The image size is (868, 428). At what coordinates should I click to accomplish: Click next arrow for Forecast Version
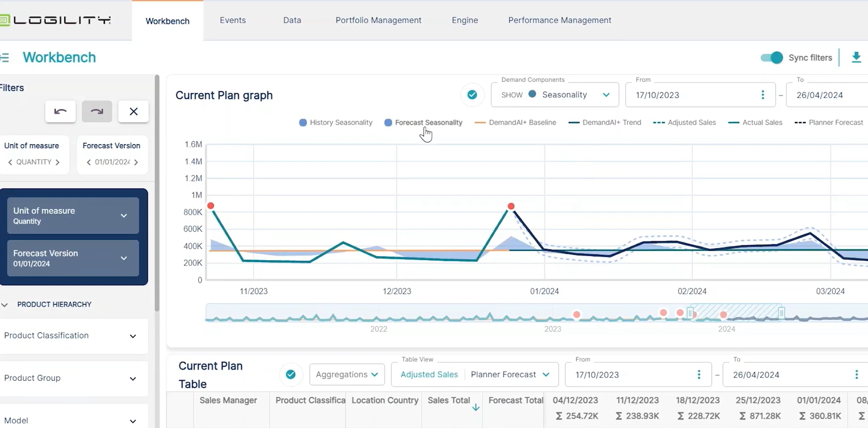(136, 162)
